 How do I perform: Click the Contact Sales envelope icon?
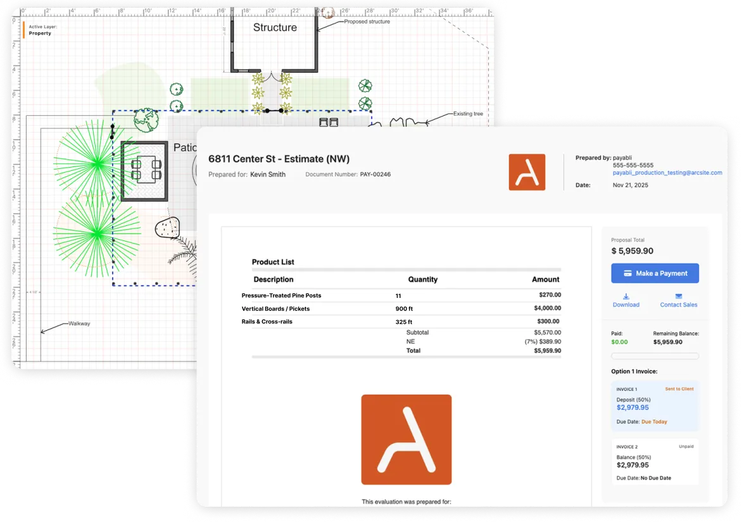[x=678, y=296]
